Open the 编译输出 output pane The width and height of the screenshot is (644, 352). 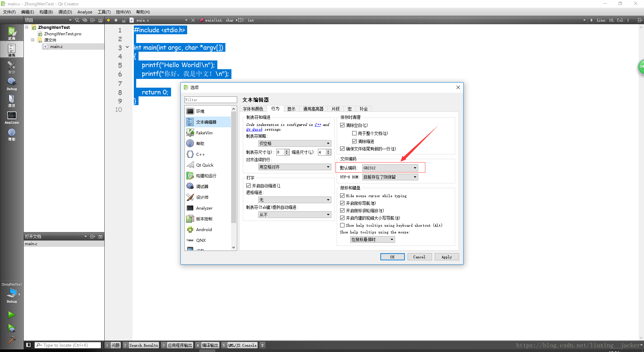(x=207, y=345)
